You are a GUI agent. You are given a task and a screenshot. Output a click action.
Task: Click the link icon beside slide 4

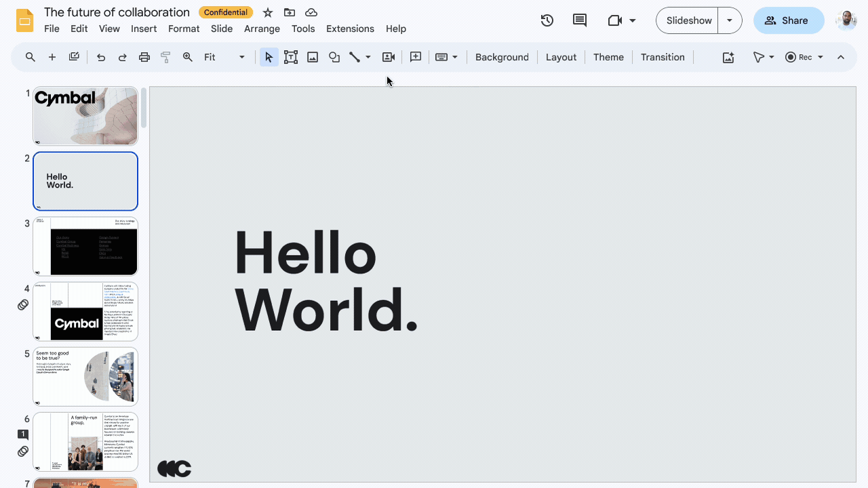pyautogui.click(x=23, y=305)
